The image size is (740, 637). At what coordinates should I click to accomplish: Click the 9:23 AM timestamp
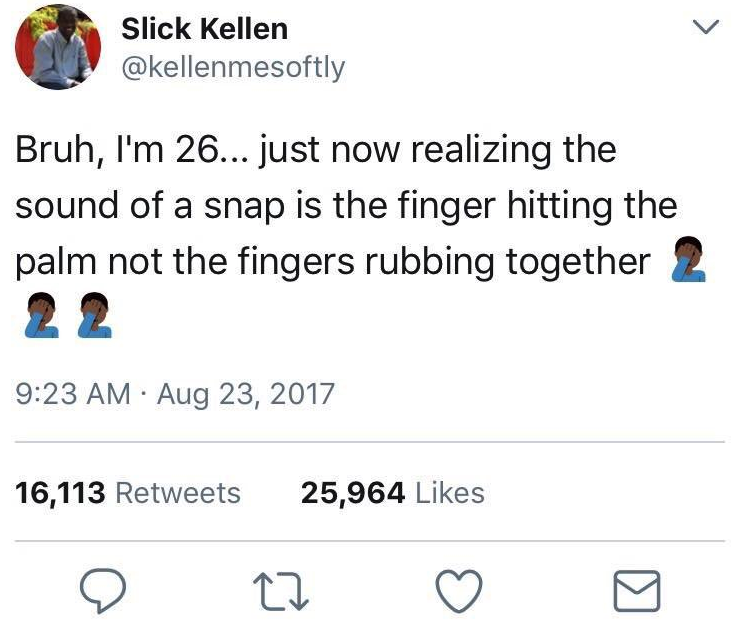(x=73, y=394)
